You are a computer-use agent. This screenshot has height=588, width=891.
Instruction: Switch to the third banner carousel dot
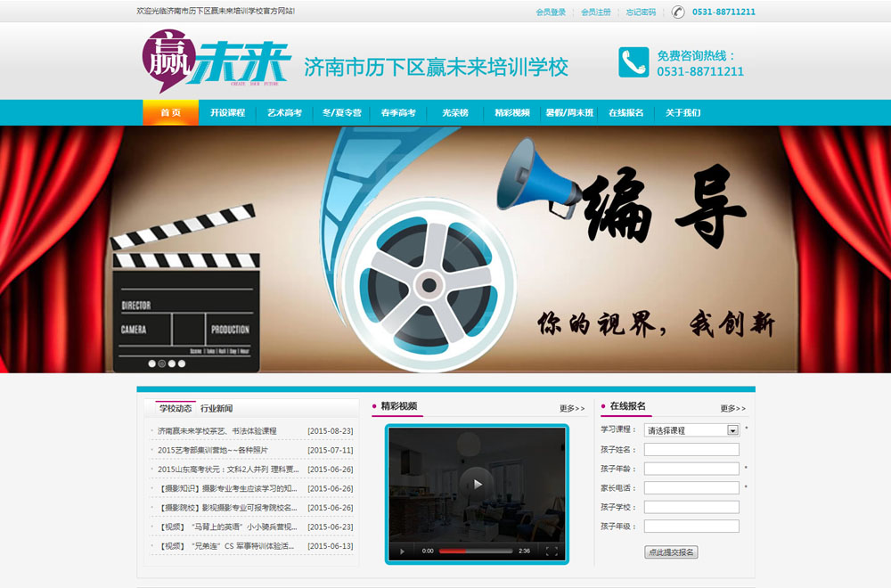(172, 363)
